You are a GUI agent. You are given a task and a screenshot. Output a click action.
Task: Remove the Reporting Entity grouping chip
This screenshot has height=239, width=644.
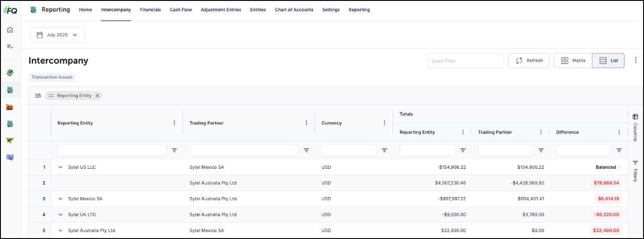click(97, 96)
